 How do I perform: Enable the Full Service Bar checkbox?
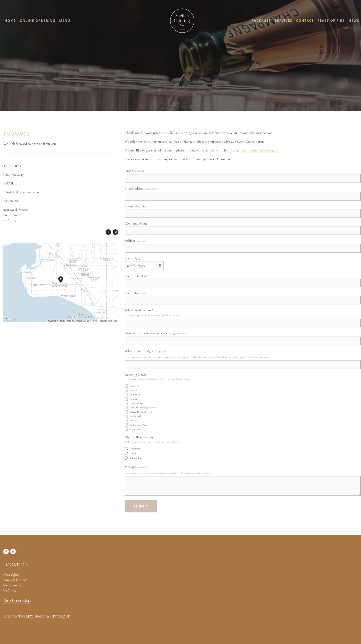tap(126, 425)
